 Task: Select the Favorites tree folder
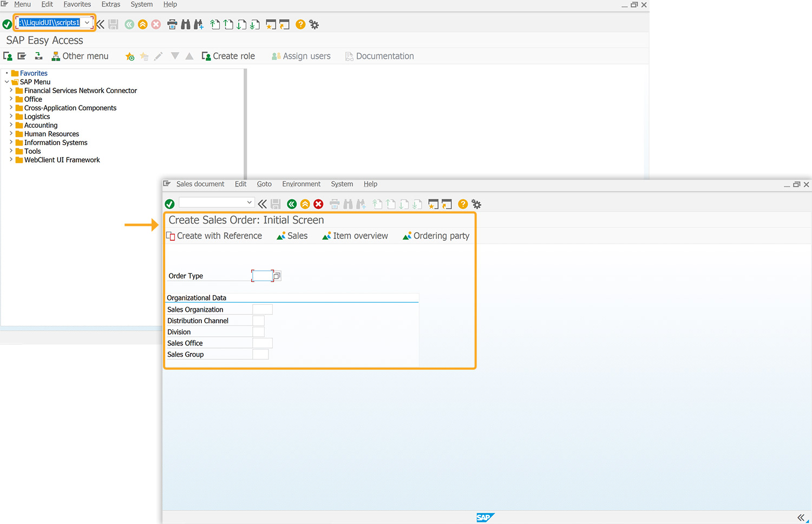(29, 73)
